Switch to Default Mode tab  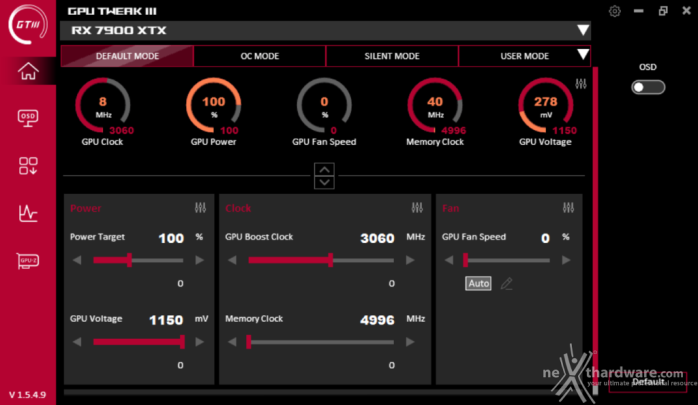coord(127,56)
